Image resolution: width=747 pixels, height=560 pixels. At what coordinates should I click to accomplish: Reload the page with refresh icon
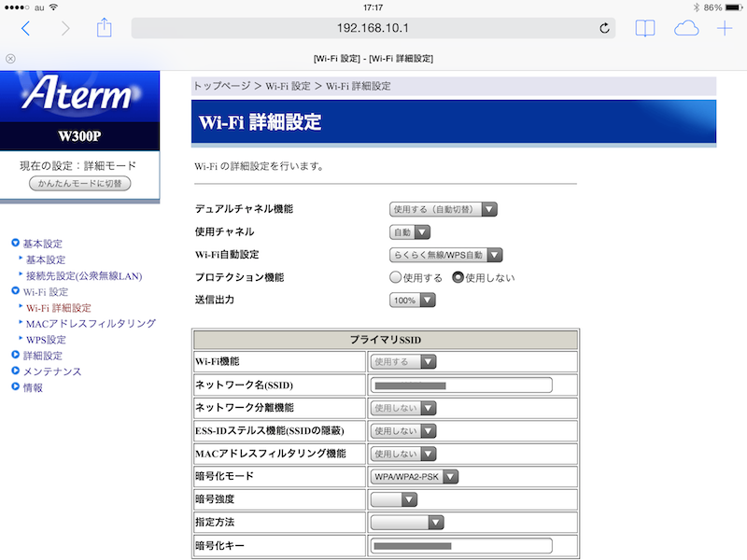coord(604,29)
